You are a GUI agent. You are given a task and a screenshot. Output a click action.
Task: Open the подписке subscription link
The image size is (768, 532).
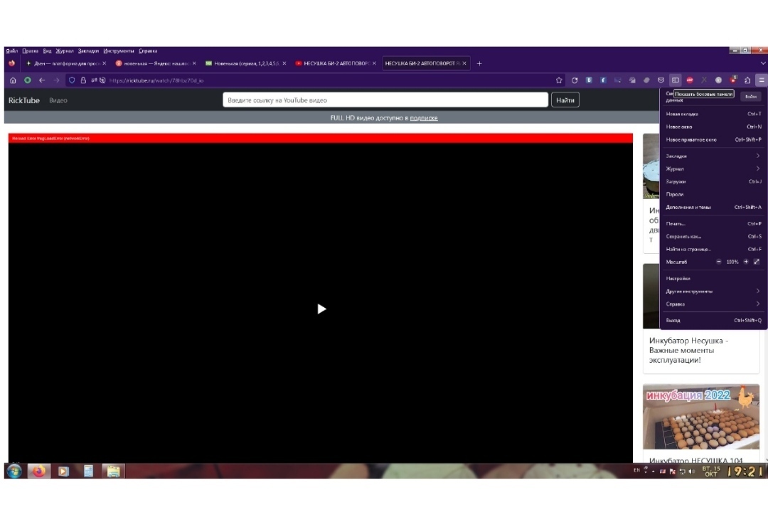click(424, 118)
